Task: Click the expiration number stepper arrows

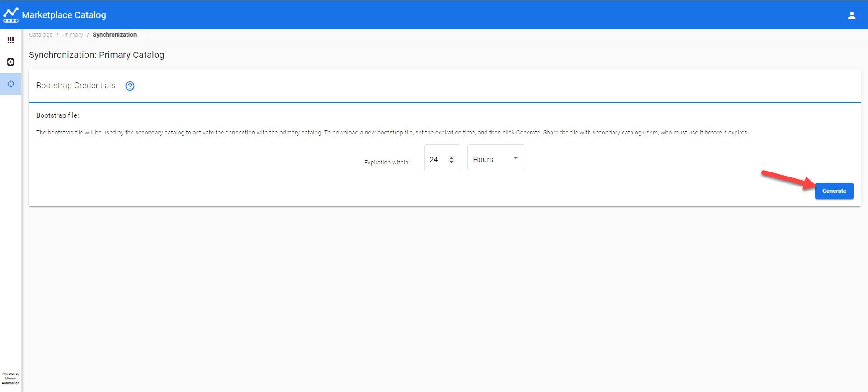Action: pyautogui.click(x=451, y=160)
